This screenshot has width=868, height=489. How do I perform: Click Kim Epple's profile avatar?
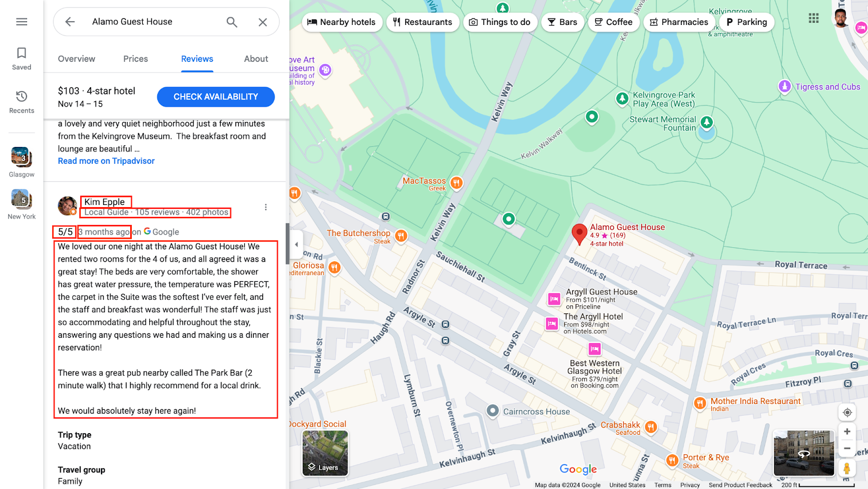(67, 206)
